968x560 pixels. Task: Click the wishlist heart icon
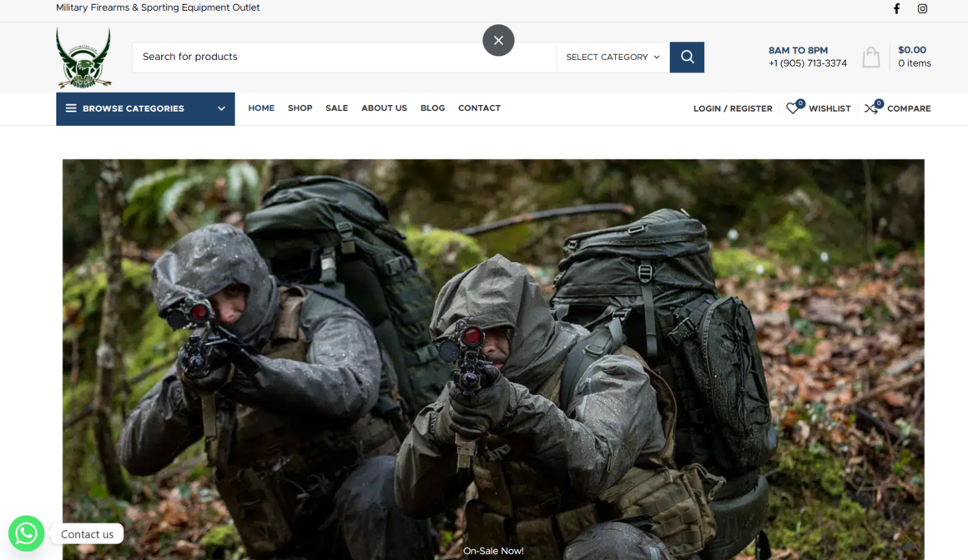click(x=793, y=108)
